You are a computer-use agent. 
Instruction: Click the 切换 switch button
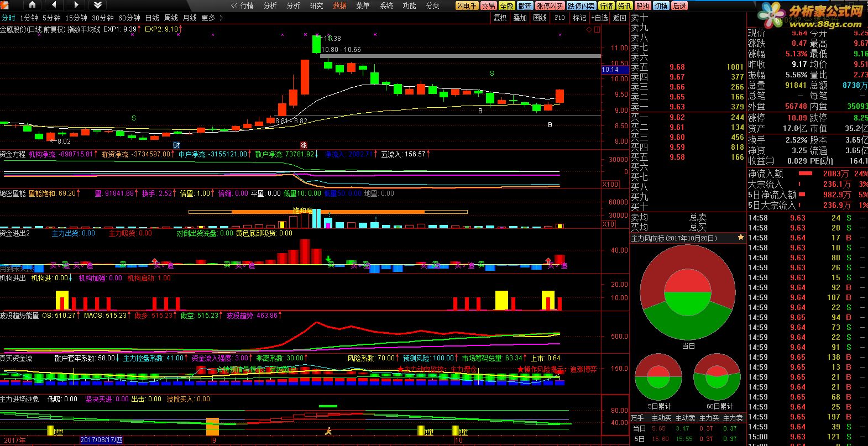click(x=661, y=6)
